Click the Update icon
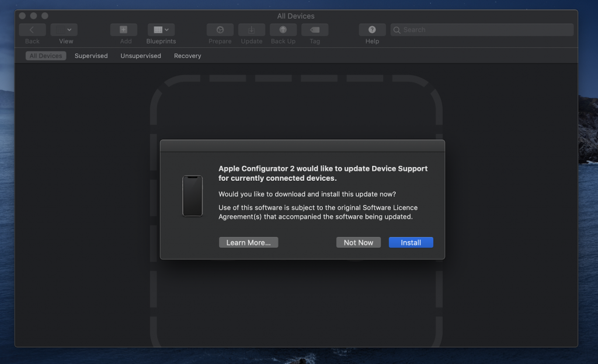Screen dimensions: 598x364 click(x=251, y=29)
